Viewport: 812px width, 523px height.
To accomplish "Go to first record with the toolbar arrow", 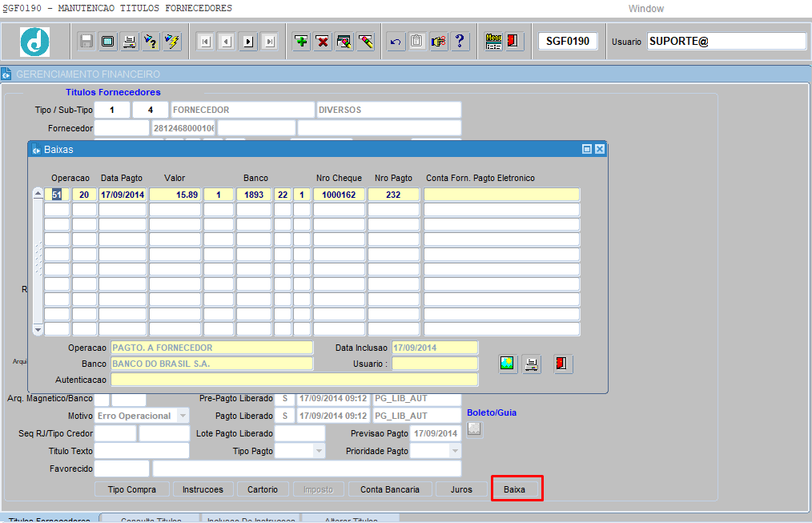I will pos(206,42).
